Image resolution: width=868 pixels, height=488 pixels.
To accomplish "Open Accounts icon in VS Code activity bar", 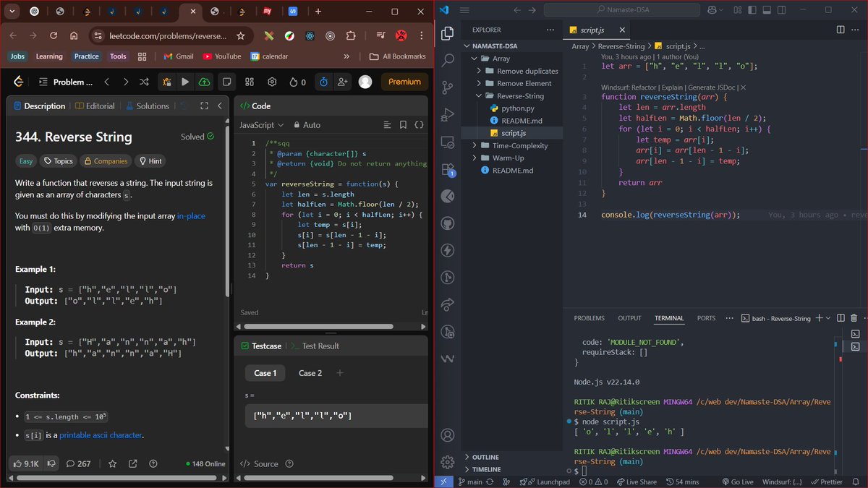I will pos(448,435).
